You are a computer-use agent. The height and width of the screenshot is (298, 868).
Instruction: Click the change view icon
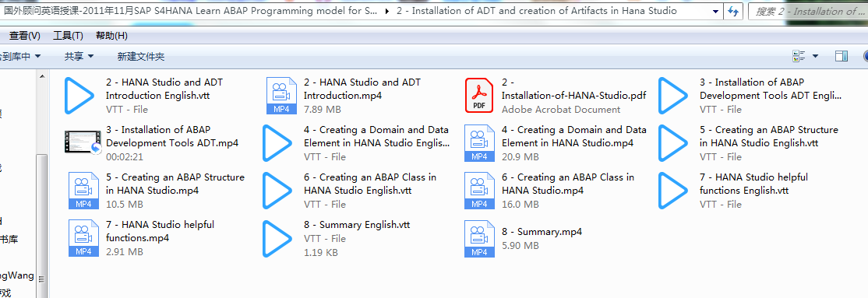tap(798, 56)
